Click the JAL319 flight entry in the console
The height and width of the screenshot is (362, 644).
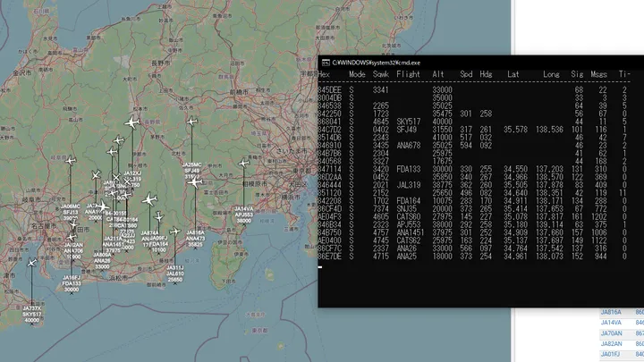click(408, 185)
